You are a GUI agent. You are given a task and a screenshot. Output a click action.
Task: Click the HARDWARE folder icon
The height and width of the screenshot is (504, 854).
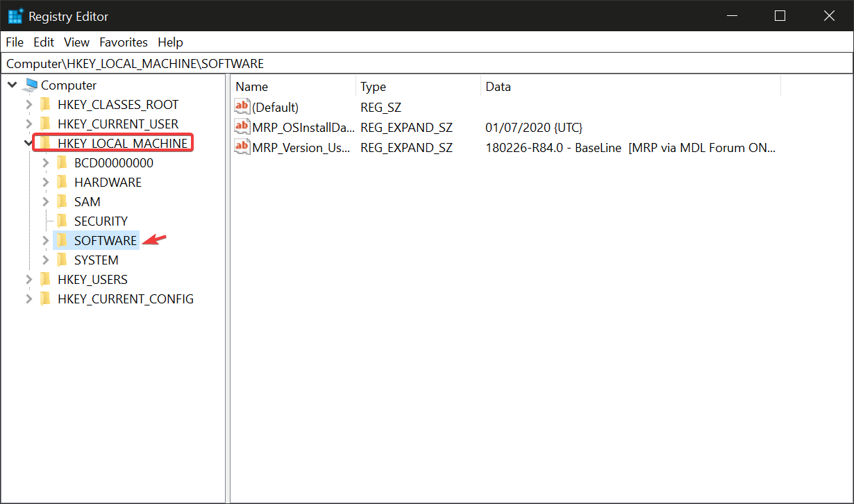point(62,183)
